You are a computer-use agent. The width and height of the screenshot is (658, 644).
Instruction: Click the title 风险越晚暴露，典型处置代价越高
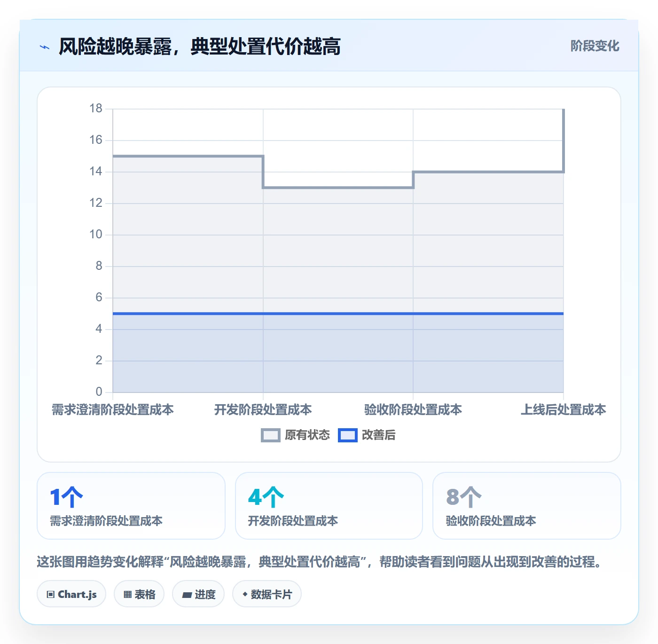[199, 47]
